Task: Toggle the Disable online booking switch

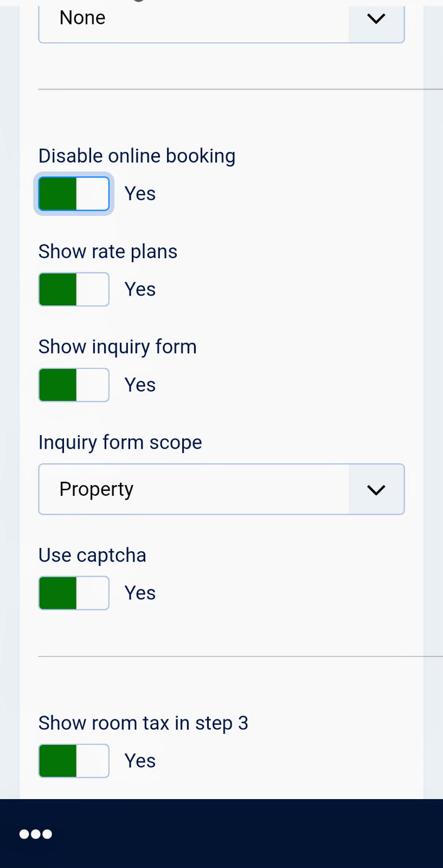Action: (74, 194)
